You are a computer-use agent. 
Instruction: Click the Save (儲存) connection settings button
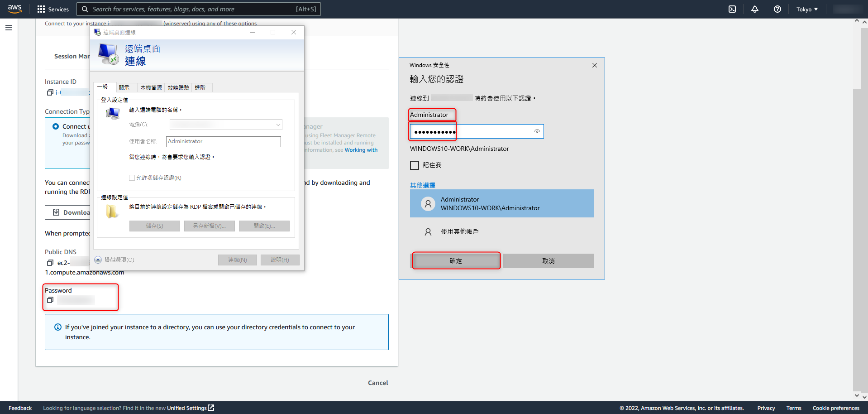(155, 226)
